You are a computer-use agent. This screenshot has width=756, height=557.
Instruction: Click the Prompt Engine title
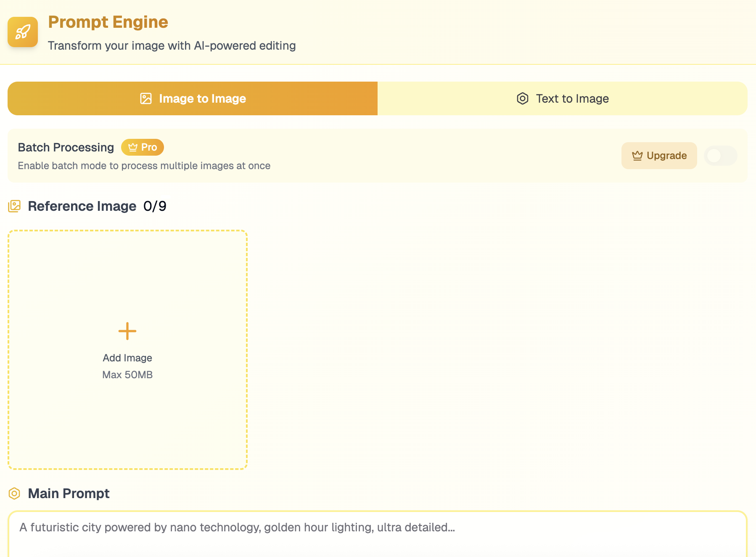(x=108, y=22)
